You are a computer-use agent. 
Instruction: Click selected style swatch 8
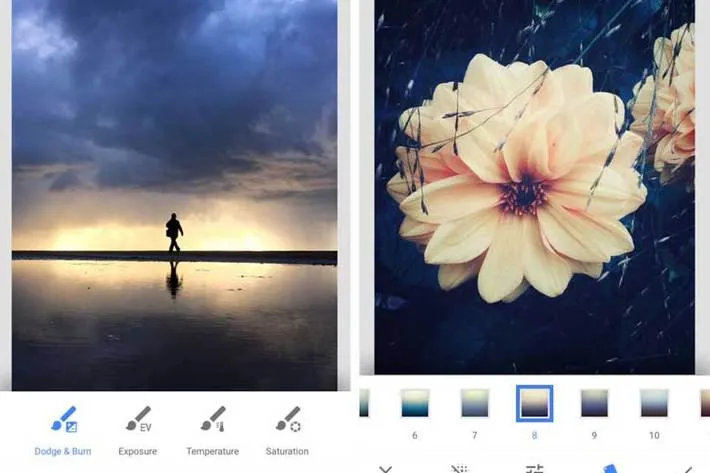[534, 403]
